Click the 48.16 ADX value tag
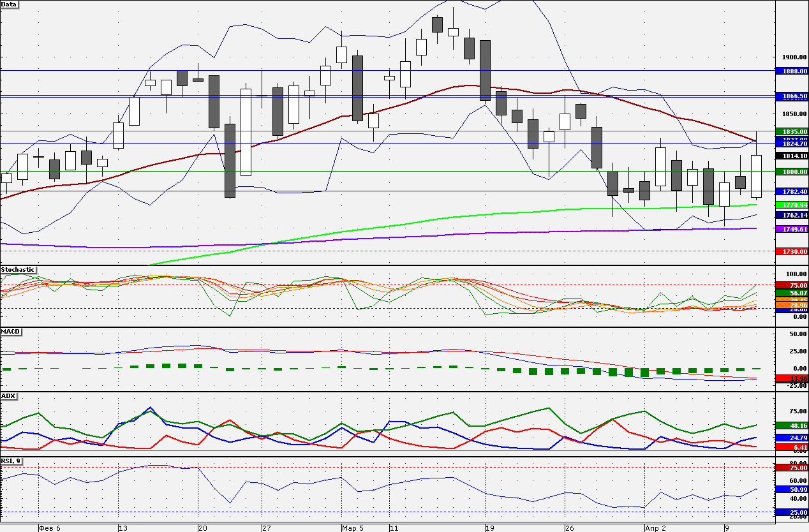Screen dimensions: 809x532 point(792,425)
